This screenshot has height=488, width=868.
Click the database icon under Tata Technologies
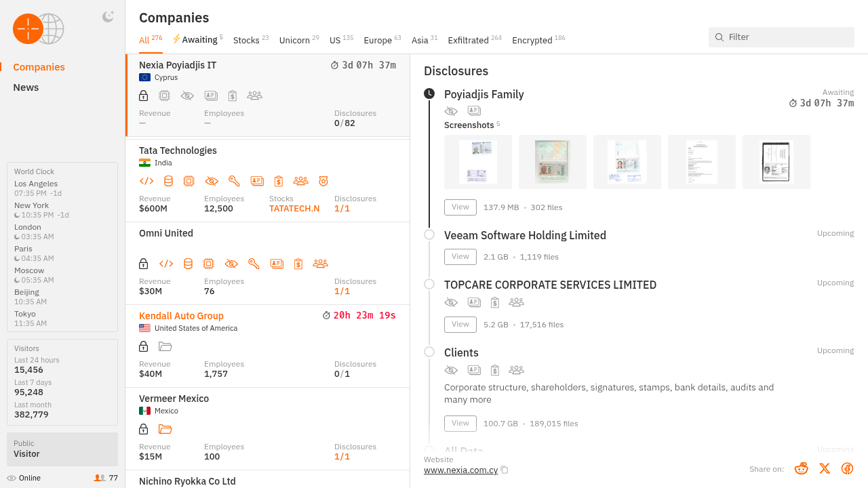coord(168,181)
